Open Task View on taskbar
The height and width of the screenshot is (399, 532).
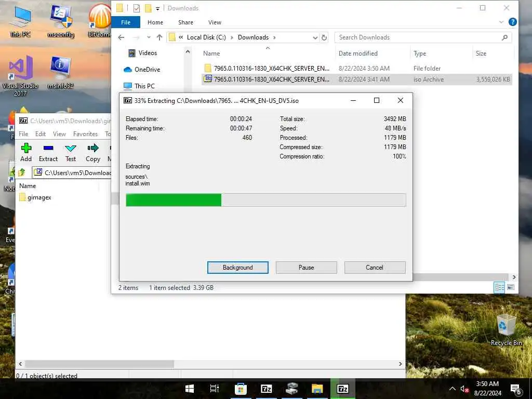tap(215, 389)
